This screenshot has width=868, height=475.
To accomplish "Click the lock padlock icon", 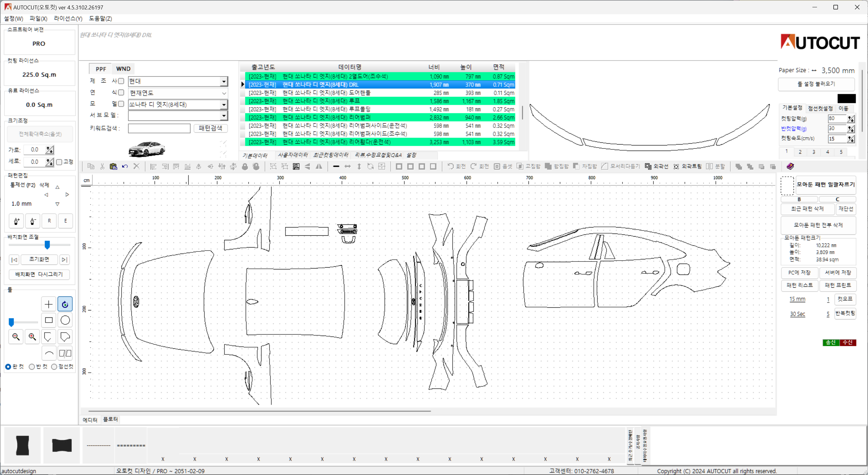I will tap(245, 166).
